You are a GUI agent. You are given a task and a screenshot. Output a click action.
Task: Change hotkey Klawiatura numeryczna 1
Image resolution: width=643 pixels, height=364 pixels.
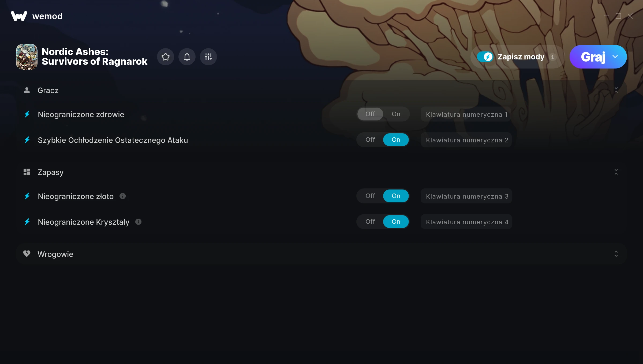tap(466, 114)
